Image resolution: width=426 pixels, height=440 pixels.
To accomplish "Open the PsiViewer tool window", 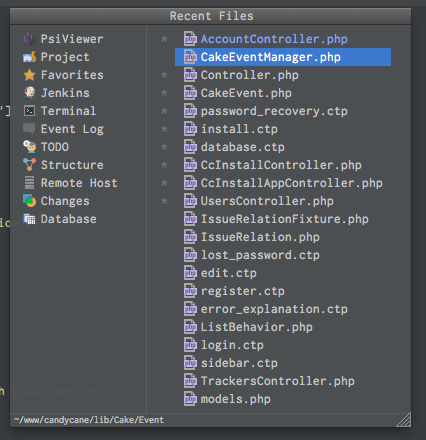I will [x=72, y=39].
